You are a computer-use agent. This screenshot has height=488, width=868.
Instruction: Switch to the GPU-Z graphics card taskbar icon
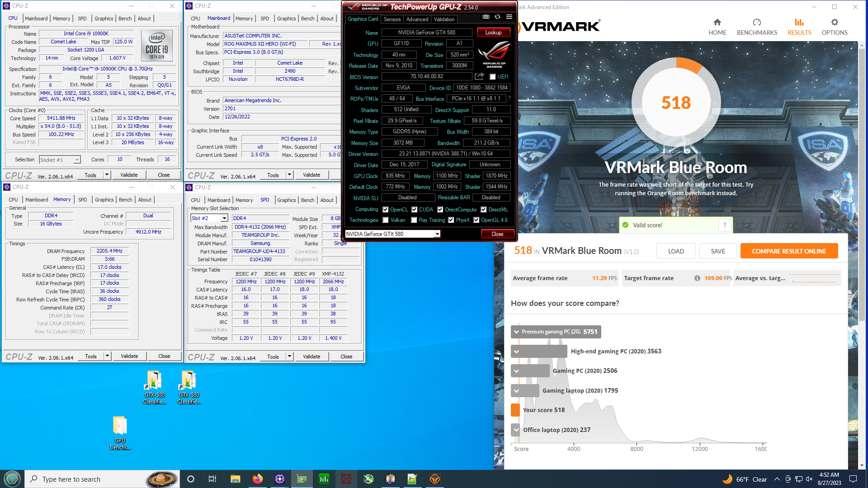(302, 479)
